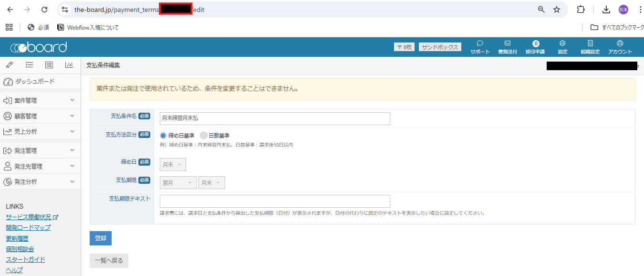Click the 0枚 badge in header
This screenshot has height=276, width=644.
click(404, 47)
